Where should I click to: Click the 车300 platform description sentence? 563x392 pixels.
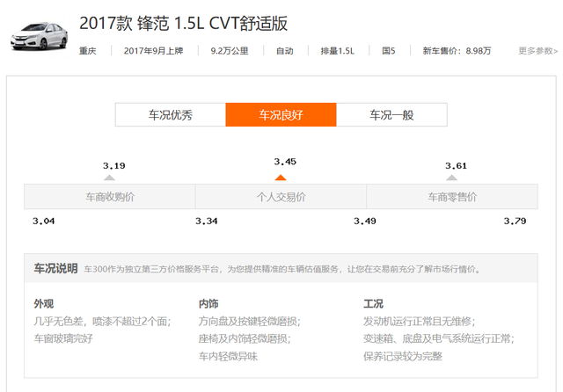(x=282, y=269)
